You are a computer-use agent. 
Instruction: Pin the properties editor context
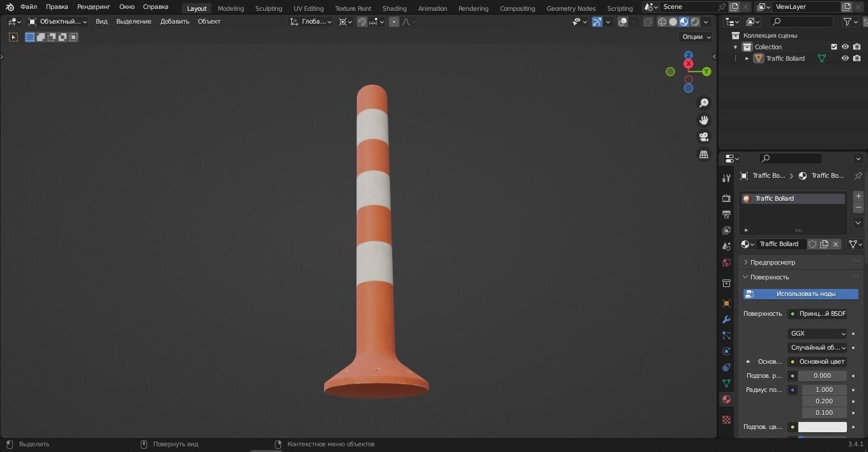coord(858,176)
